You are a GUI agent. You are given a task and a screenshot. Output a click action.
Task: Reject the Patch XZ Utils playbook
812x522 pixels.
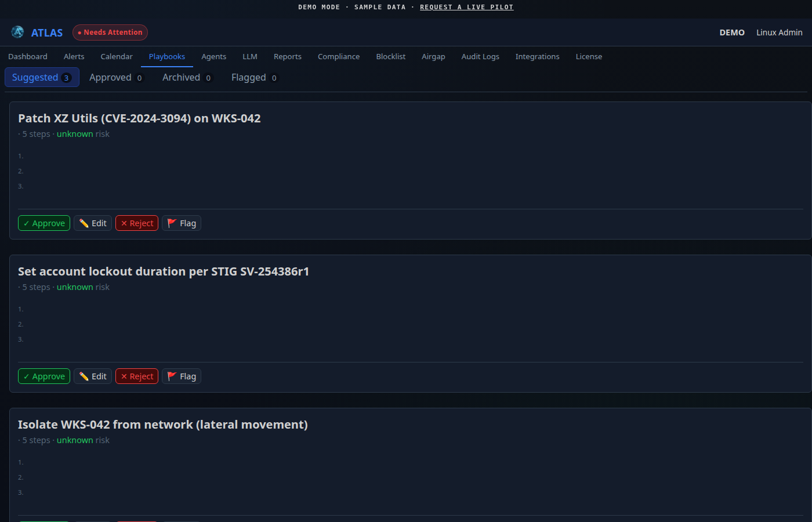click(137, 223)
